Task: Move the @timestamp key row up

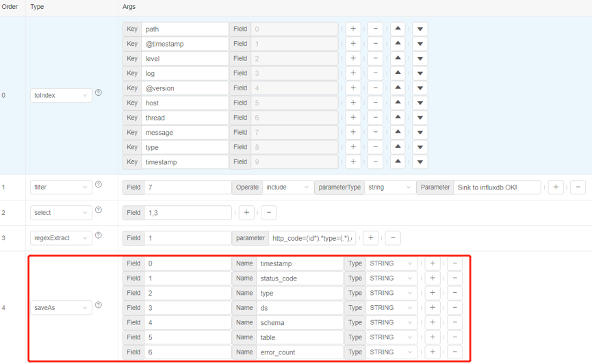Action: click(x=398, y=44)
